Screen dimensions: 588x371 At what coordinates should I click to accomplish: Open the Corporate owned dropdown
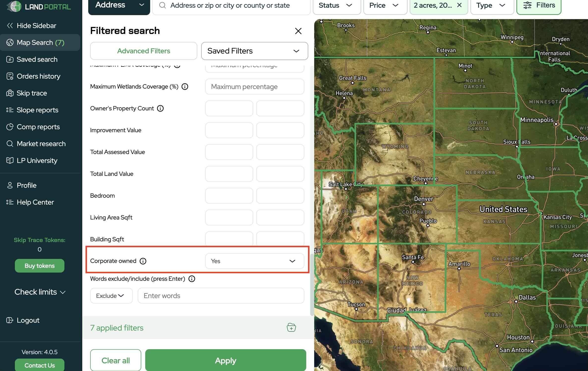click(x=254, y=261)
